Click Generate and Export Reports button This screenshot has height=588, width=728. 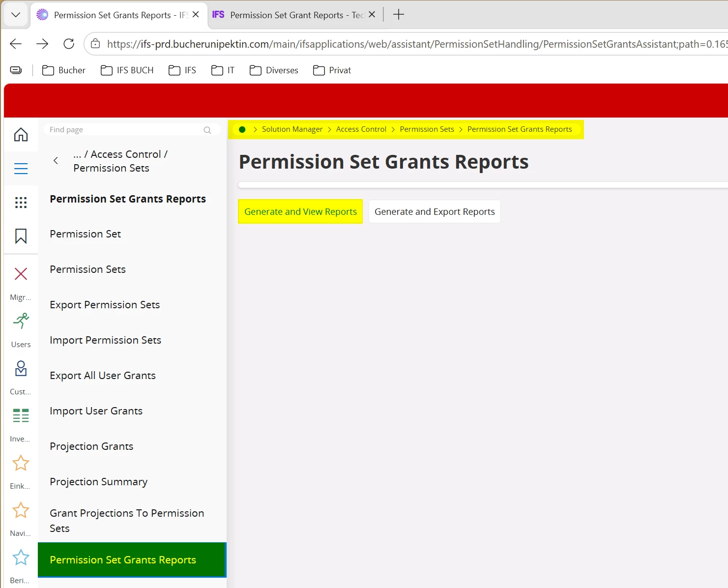[435, 211]
